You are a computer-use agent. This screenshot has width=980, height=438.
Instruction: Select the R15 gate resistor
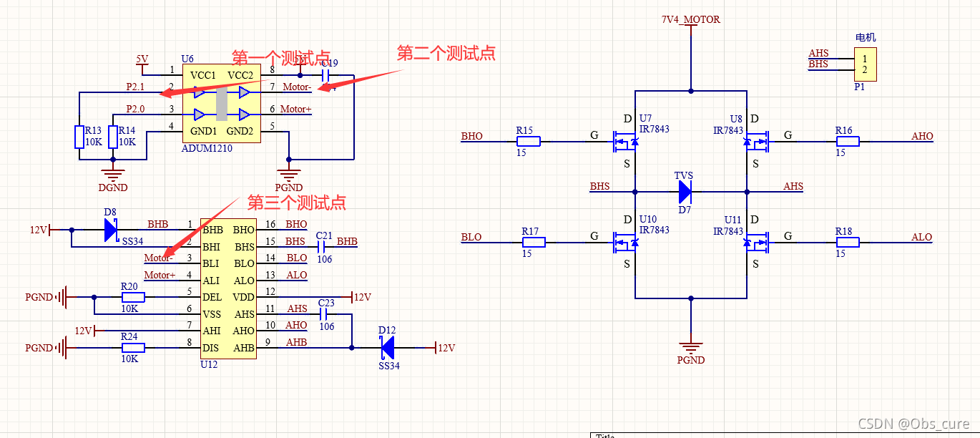pos(526,141)
